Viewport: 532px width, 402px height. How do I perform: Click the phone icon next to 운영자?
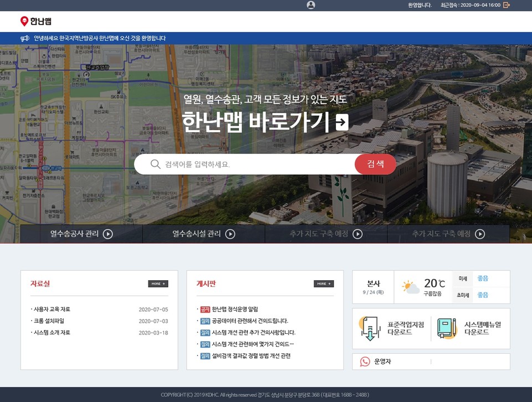pos(365,362)
